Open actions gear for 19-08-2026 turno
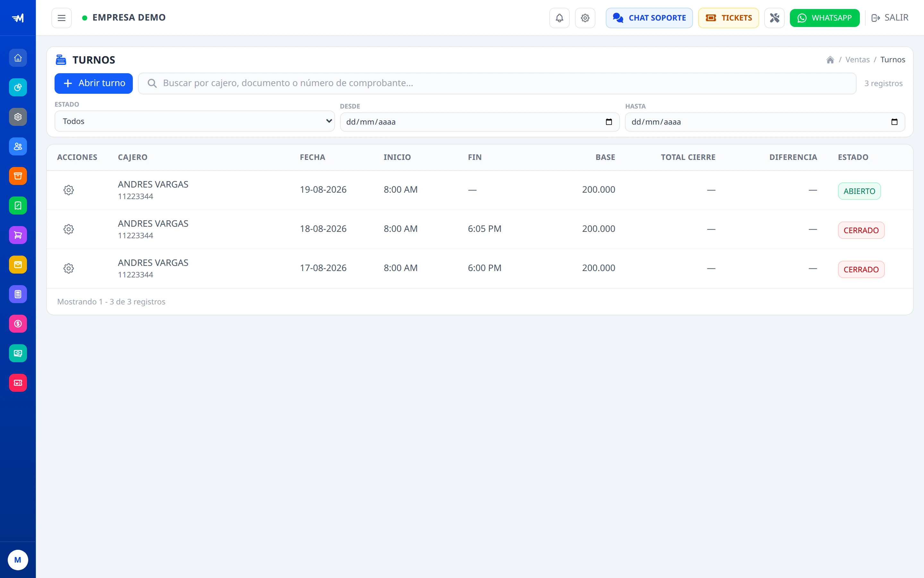 69,190
